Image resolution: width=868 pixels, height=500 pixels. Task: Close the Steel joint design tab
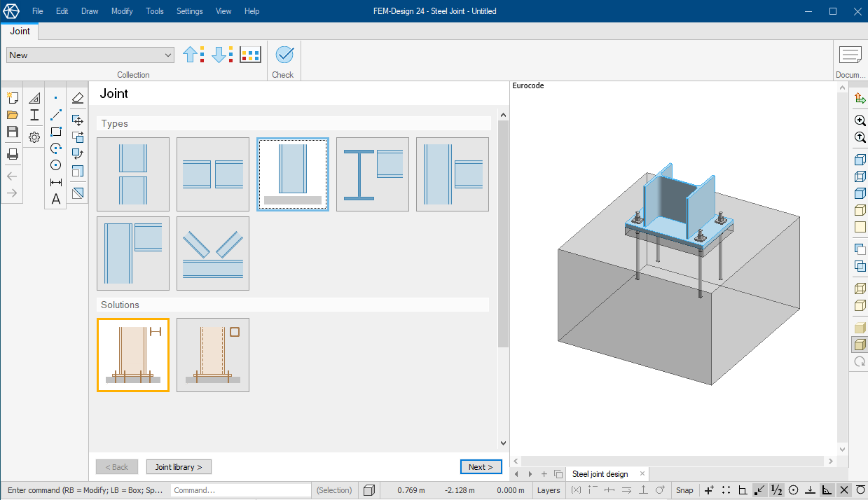(642, 474)
